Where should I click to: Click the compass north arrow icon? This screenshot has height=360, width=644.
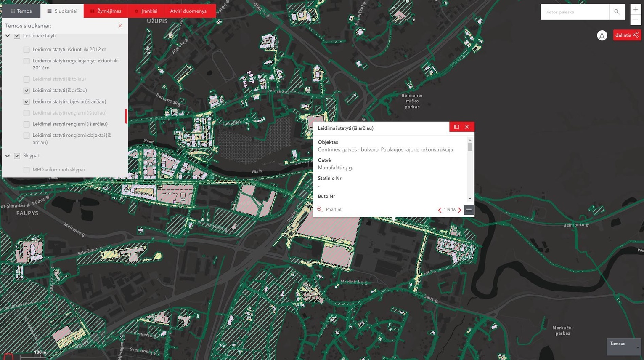[602, 35]
